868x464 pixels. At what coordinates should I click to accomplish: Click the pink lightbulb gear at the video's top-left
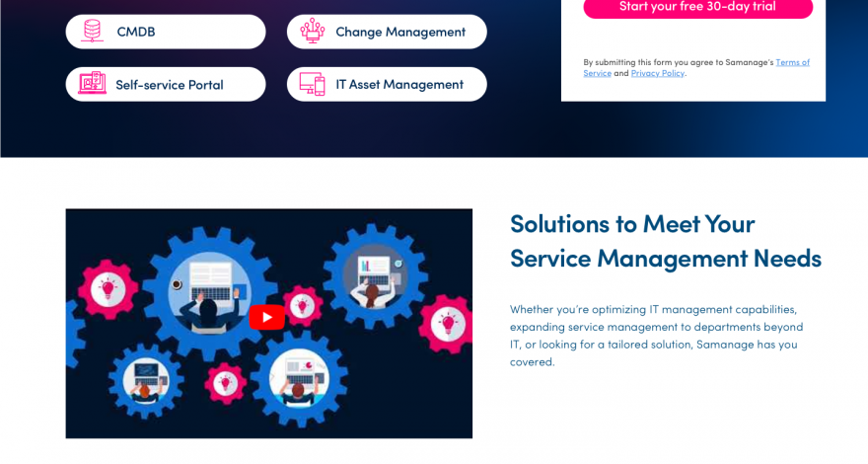point(106,288)
